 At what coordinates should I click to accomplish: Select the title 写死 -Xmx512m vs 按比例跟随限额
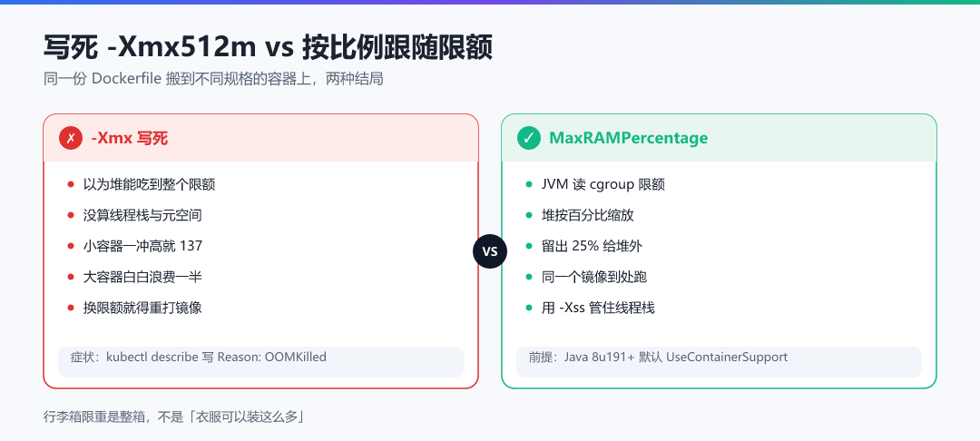(x=268, y=47)
